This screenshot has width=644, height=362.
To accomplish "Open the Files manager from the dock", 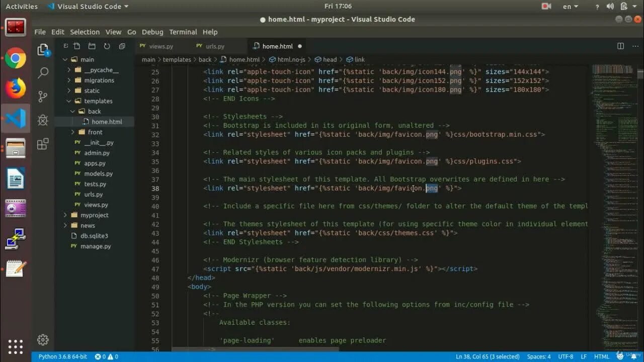I will click(16, 149).
